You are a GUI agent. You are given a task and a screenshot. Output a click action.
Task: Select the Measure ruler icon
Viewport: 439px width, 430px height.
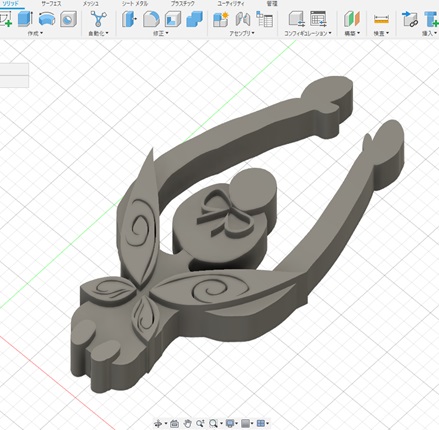tap(381, 19)
